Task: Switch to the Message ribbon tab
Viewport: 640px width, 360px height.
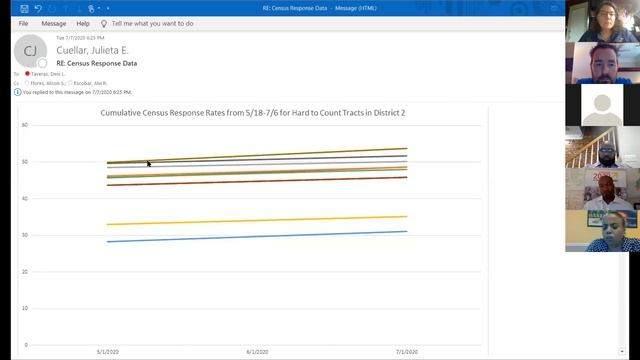Action: pyautogui.click(x=53, y=24)
